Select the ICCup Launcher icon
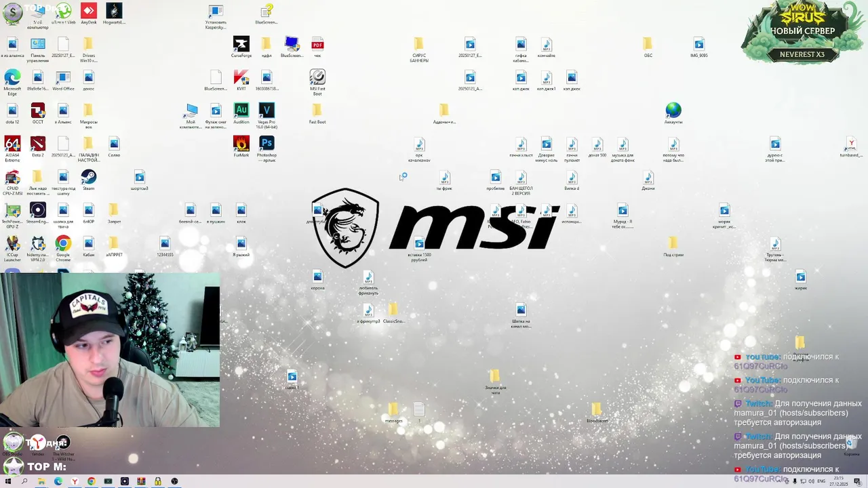 click(x=12, y=248)
